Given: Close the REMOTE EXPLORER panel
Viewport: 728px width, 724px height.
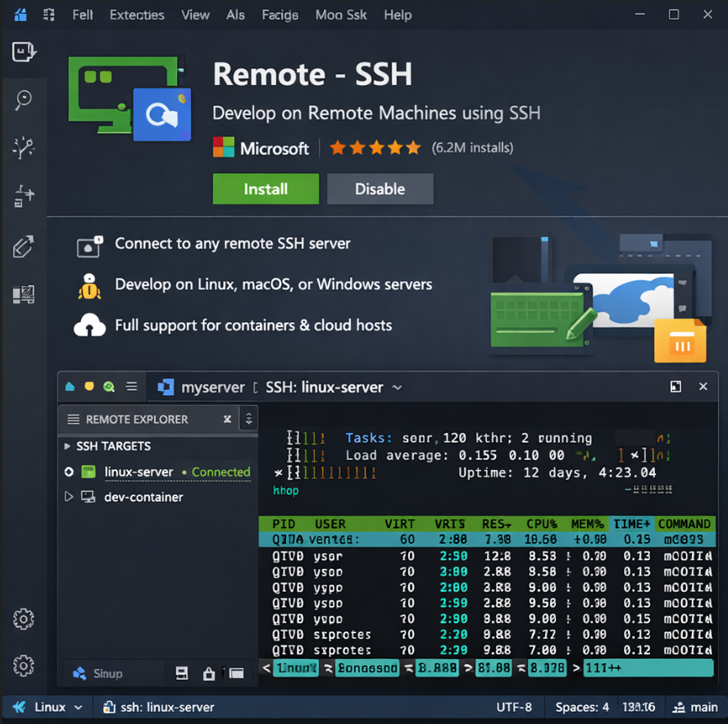Looking at the screenshot, I should coord(227,419).
